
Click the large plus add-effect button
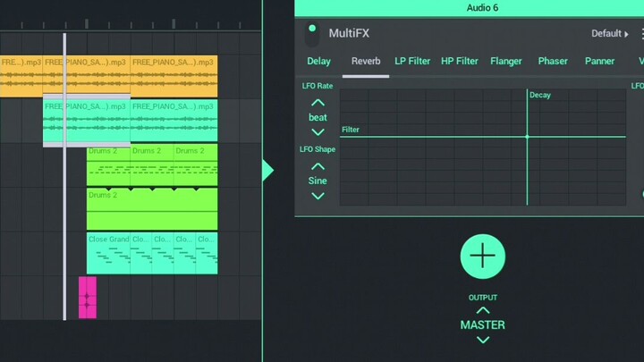(x=483, y=257)
